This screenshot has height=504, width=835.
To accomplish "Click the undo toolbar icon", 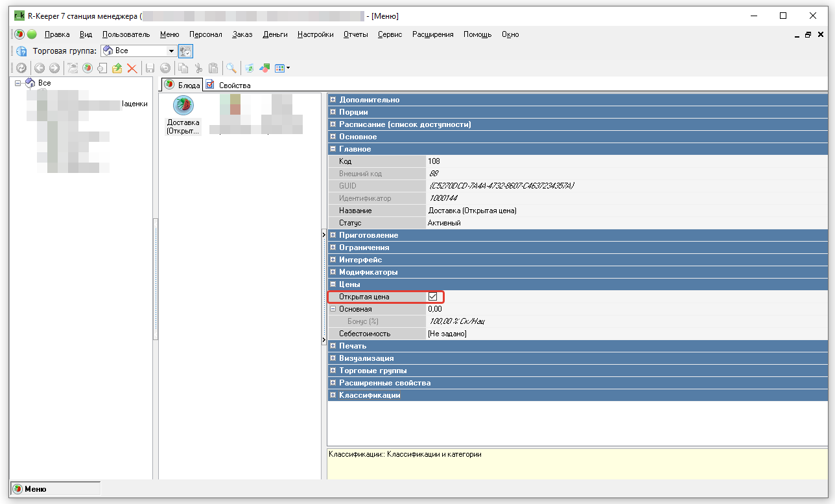I will pos(165,68).
